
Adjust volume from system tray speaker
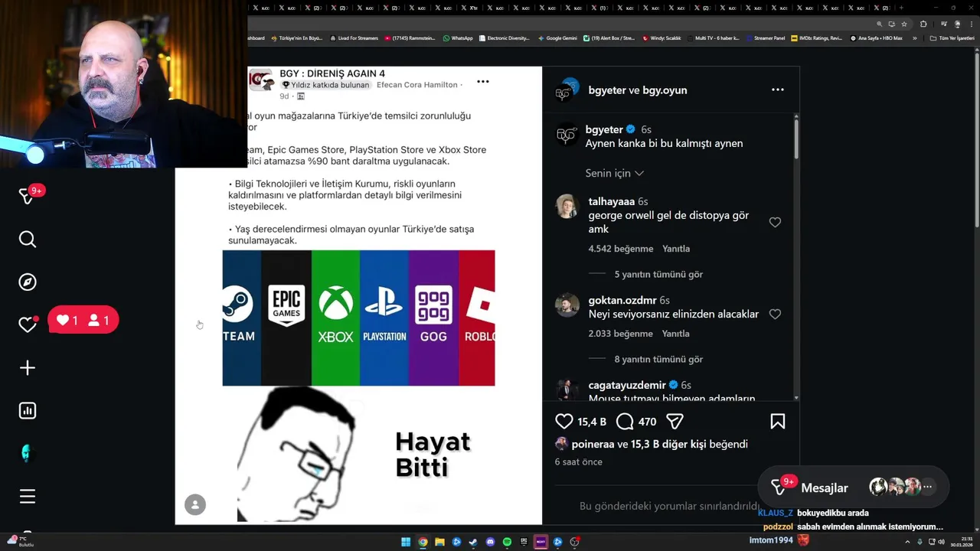point(942,542)
